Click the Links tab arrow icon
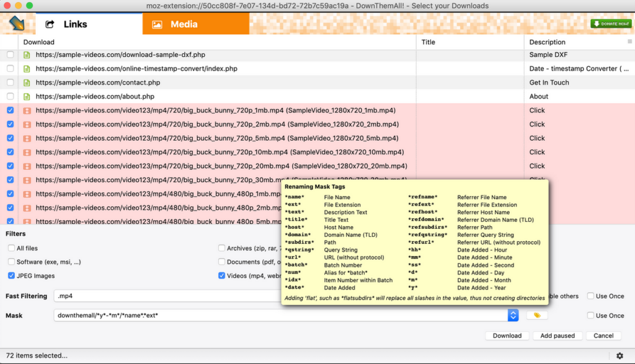This screenshot has width=635, height=364. (50, 23)
